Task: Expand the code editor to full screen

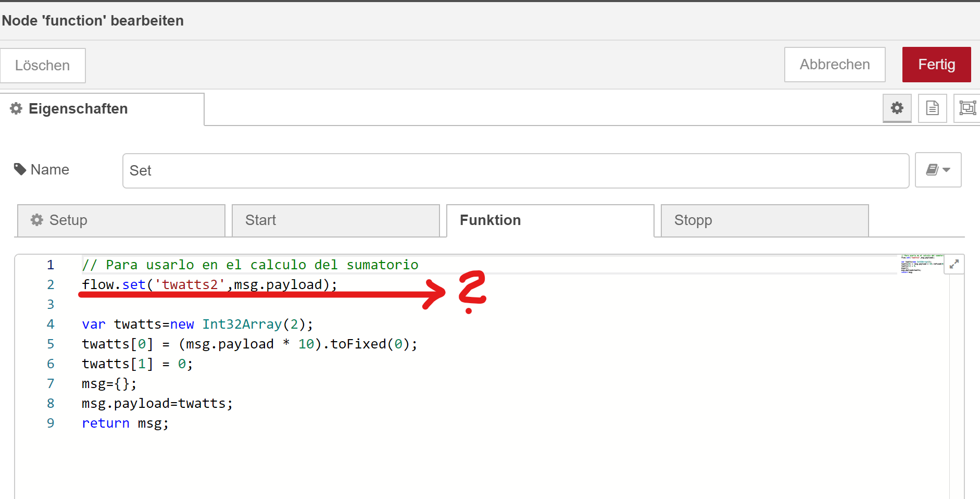Action: [x=954, y=264]
